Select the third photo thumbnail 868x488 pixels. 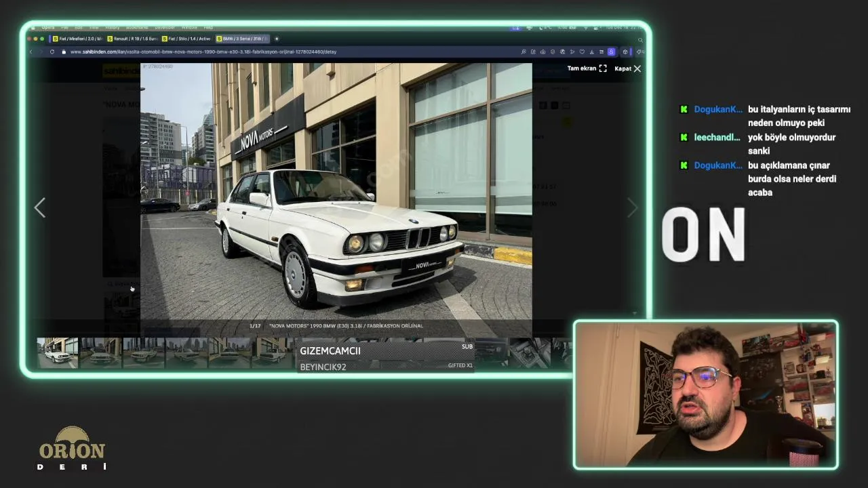tap(144, 353)
